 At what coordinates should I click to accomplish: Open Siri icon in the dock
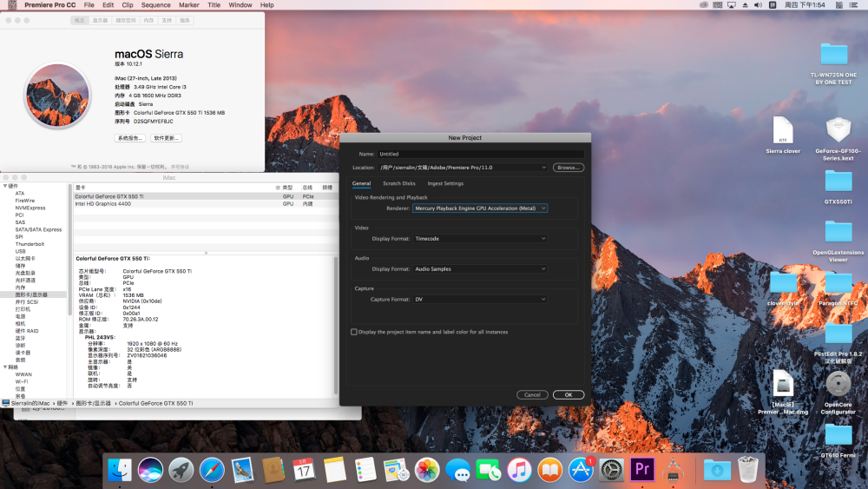[x=150, y=470]
